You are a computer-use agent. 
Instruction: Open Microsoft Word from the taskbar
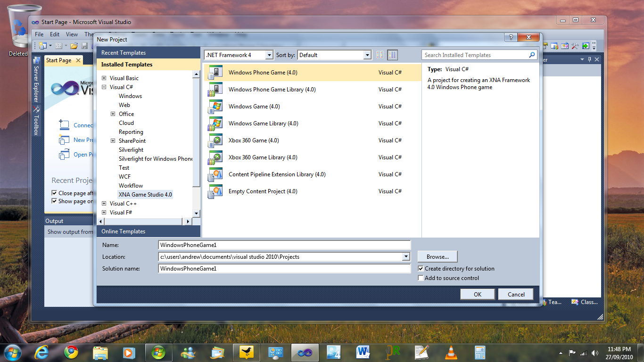[363, 352]
